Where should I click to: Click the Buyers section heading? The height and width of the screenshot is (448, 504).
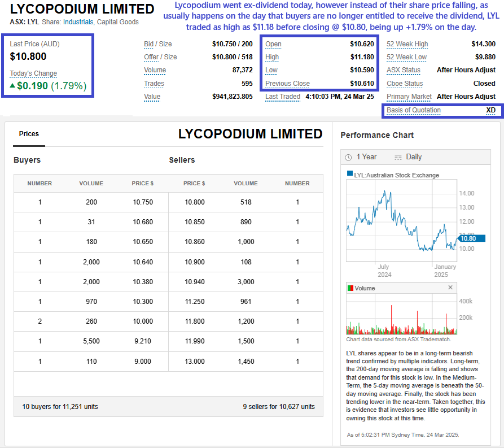pos(27,160)
